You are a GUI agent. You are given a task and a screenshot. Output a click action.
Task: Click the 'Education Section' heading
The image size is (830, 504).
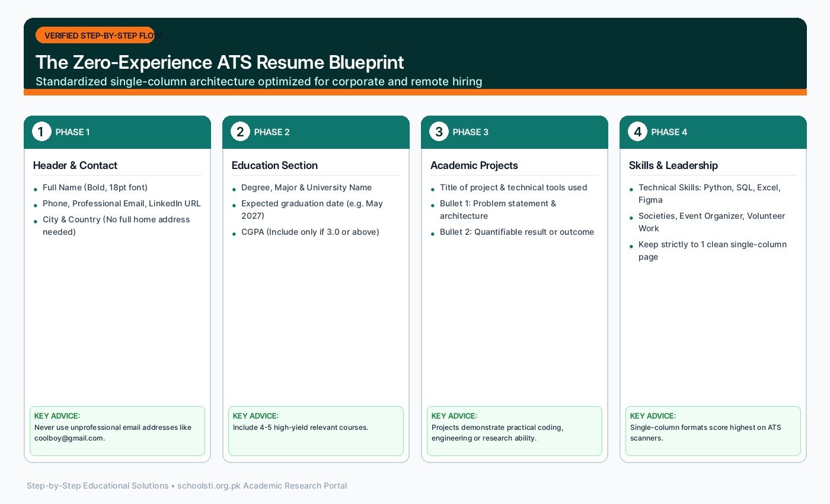274,165
